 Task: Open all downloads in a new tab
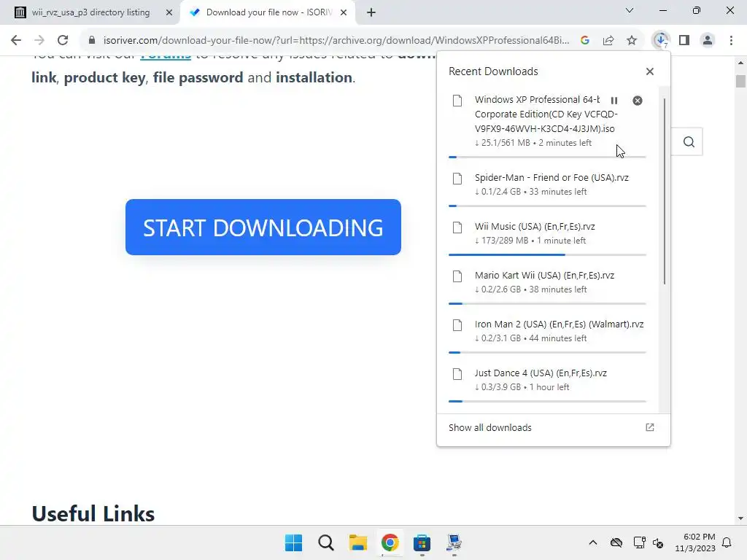(x=650, y=427)
